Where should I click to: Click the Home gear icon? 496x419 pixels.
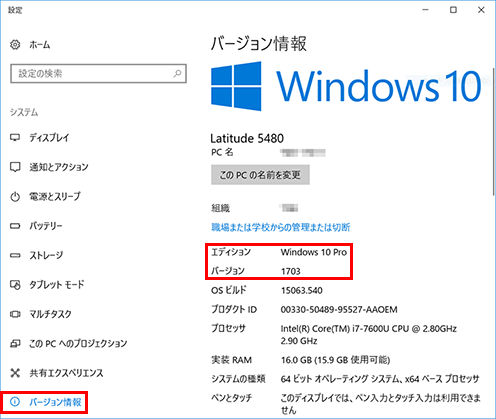[x=15, y=45]
